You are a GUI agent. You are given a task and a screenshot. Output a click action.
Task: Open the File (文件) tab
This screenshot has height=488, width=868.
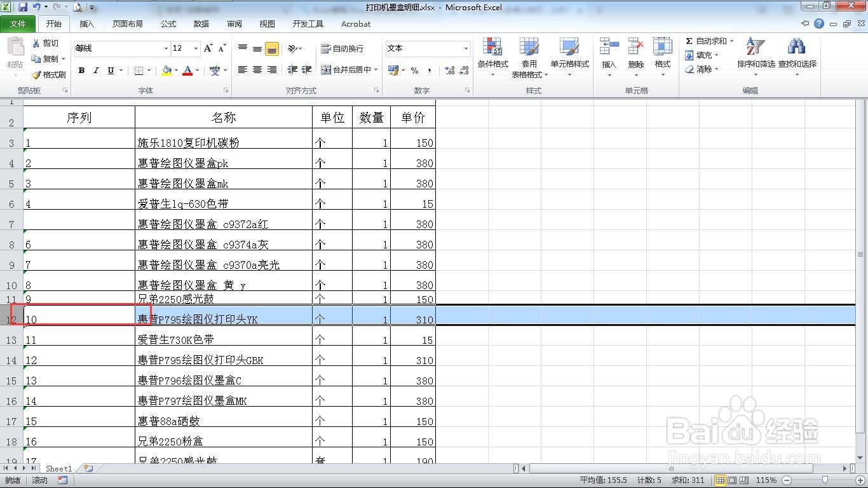pos(18,24)
